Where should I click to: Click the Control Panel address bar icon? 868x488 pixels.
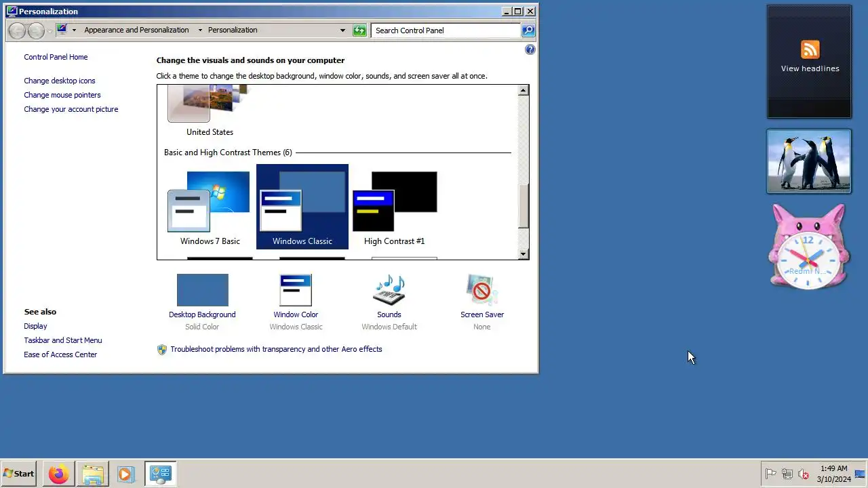tap(62, 30)
